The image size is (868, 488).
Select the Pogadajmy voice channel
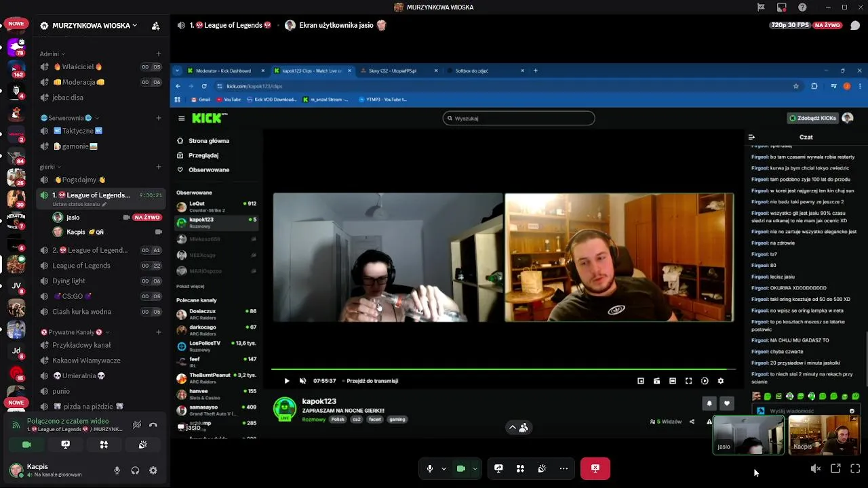pos(100,180)
